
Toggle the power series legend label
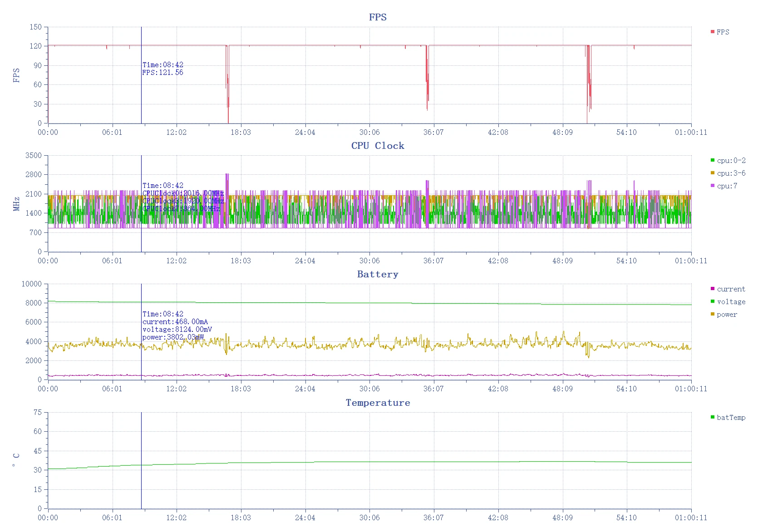click(x=727, y=315)
